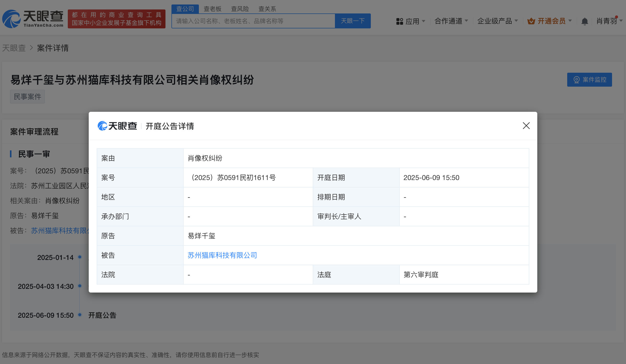Click the red 国家中小企业发展子基金 banner
This screenshot has height=364, width=626.
117,19
